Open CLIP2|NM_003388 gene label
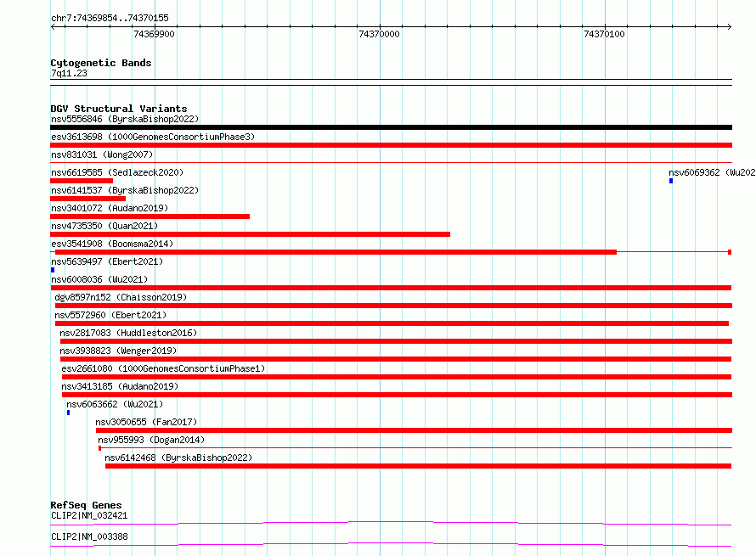The image size is (756, 556). (x=89, y=536)
